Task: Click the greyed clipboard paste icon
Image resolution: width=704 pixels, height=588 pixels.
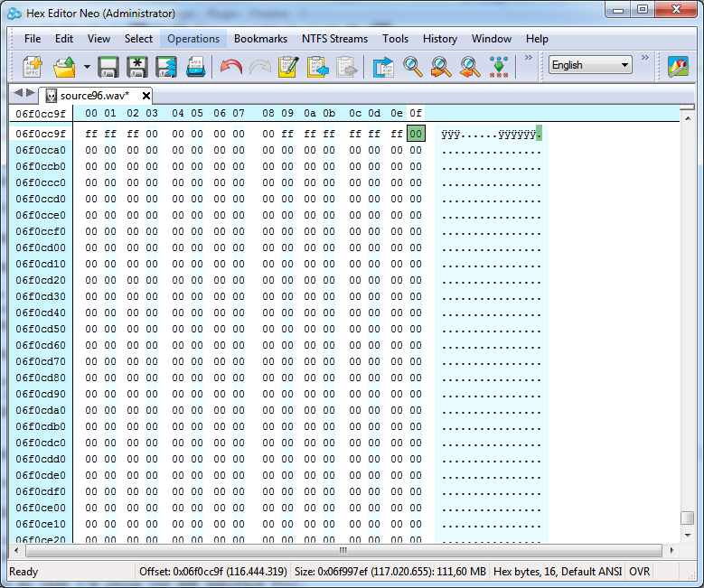Action: tap(347, 67)
